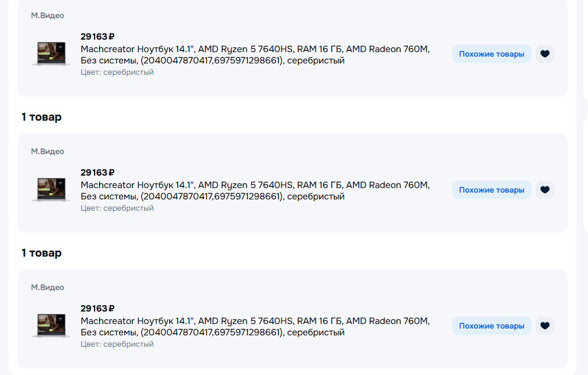Screen dimensions: 588x375
Task: Click the 29163 ₽ price in the bottom card
Action: point(97,309)
